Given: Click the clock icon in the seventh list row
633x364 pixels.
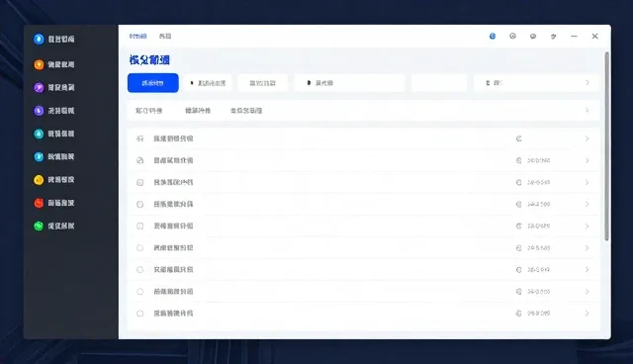Looking at the screenshot, I should click(x=519, y=270).
